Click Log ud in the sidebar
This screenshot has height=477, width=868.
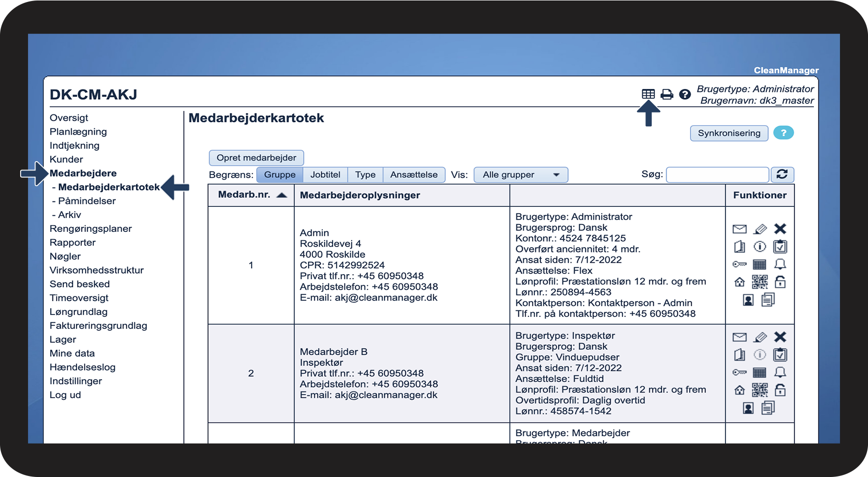65,394
